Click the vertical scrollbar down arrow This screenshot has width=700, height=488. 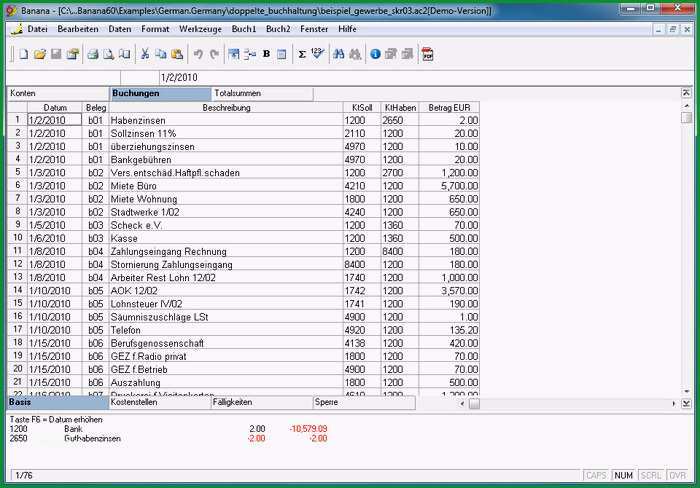click(686, 392)
